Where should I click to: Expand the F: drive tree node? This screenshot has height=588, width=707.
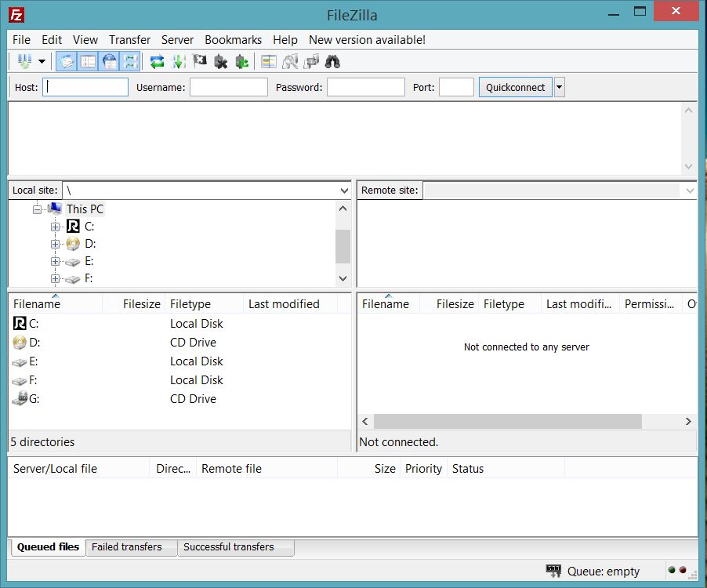tap(55, 278)
